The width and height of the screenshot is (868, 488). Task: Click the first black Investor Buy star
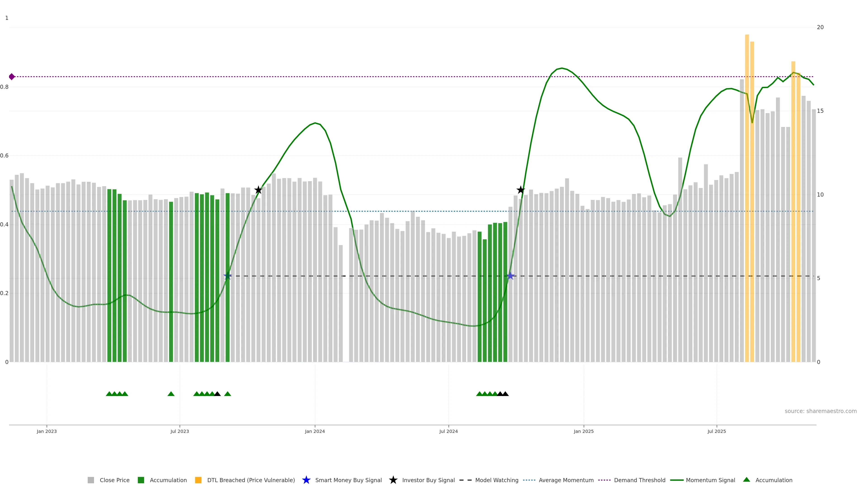click(258, 190)
